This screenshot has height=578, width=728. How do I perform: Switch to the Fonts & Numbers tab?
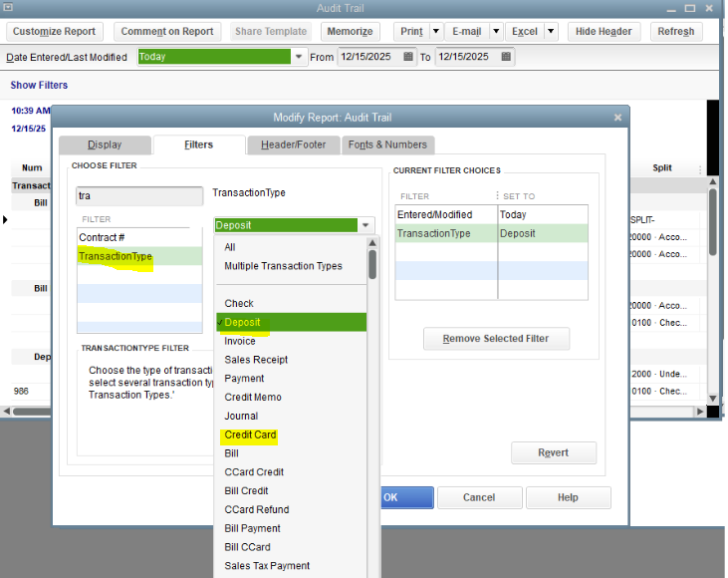(x=387, y=144)
